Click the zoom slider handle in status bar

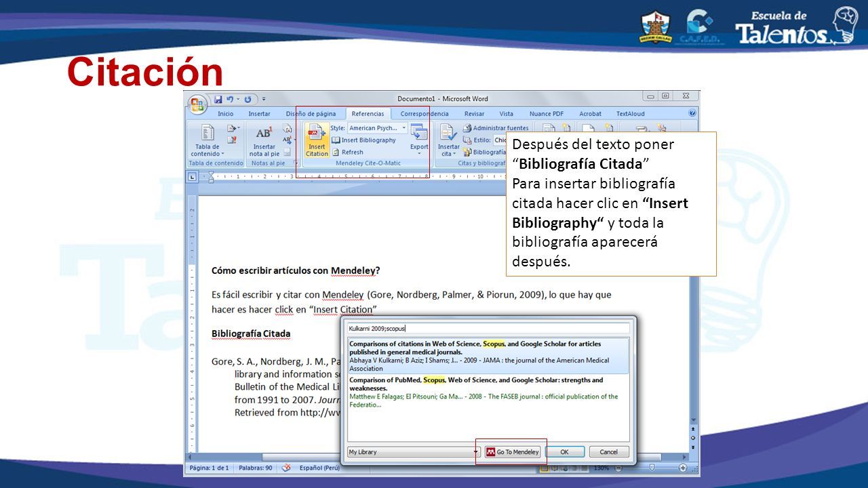click(651, 468)
